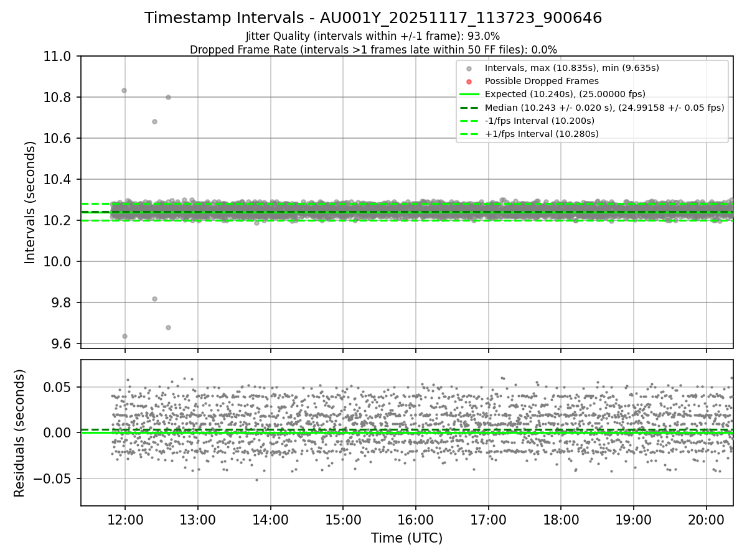Screen dimensions: 747x560
Task: Select legend entry '-1/fps Interval (10.200s)'
Action: click(540, 120)
